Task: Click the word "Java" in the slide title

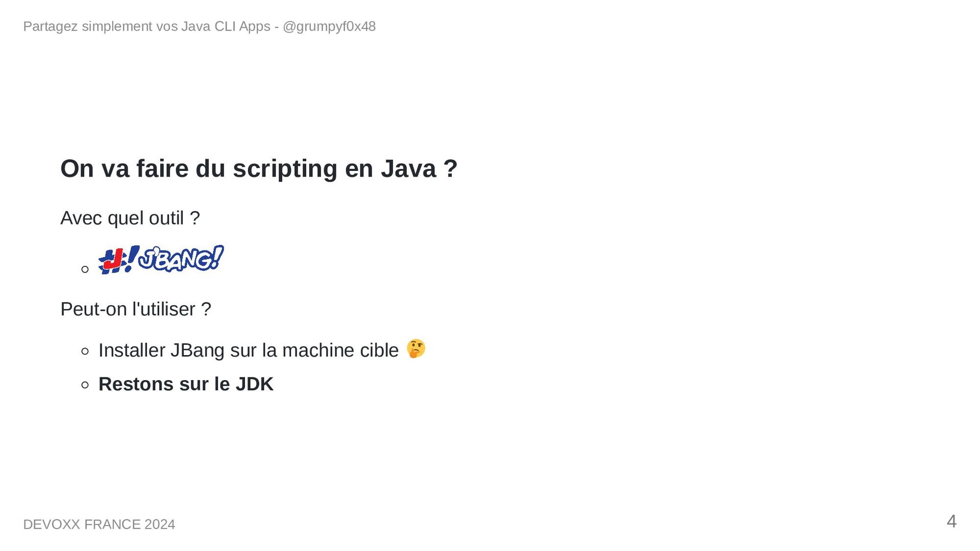Action: pos(408,168)
